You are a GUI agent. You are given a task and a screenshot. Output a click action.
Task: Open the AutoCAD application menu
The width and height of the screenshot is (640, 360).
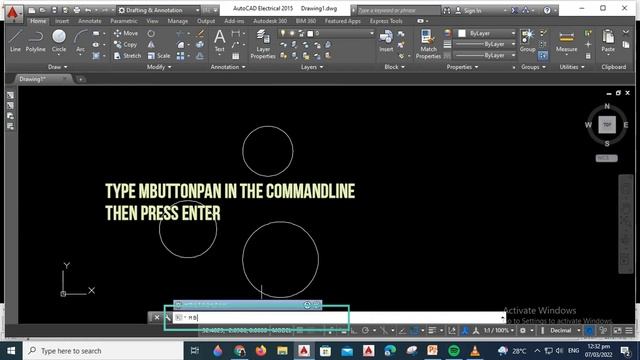pos(13,13)
